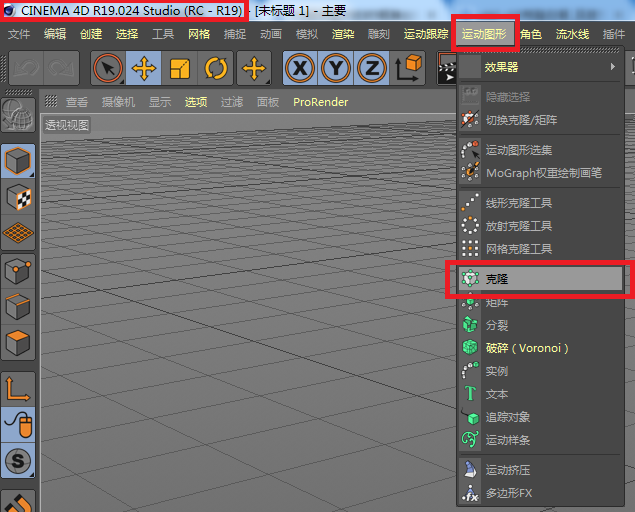
Task: Click the 运动图形 menu header
Action: point(484,34)
